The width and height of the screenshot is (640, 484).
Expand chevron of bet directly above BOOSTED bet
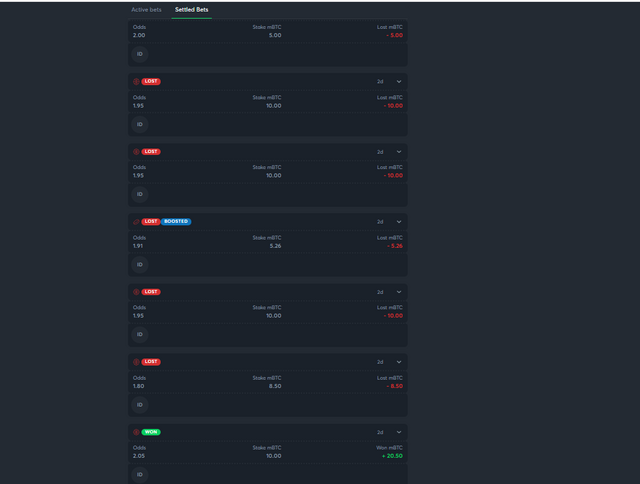tap(399, 152)
